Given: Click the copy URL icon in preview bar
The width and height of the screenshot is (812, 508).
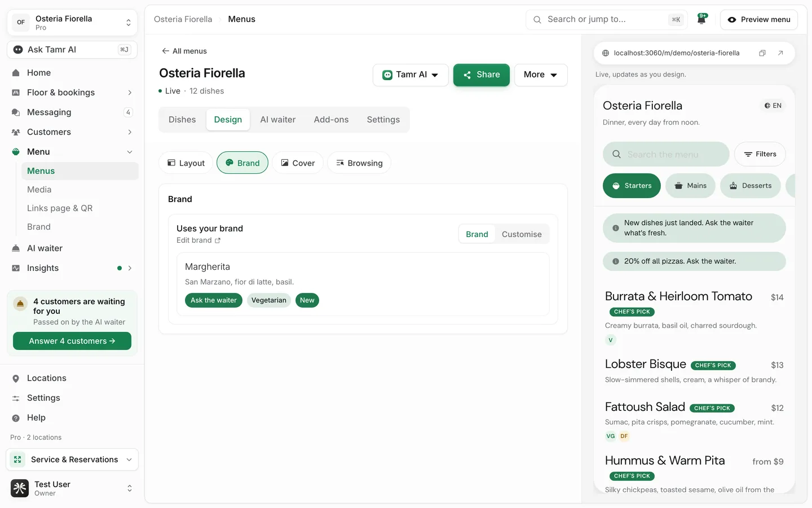Looking at the screenshot, I should pyautogui.click(x=762, y=53).
